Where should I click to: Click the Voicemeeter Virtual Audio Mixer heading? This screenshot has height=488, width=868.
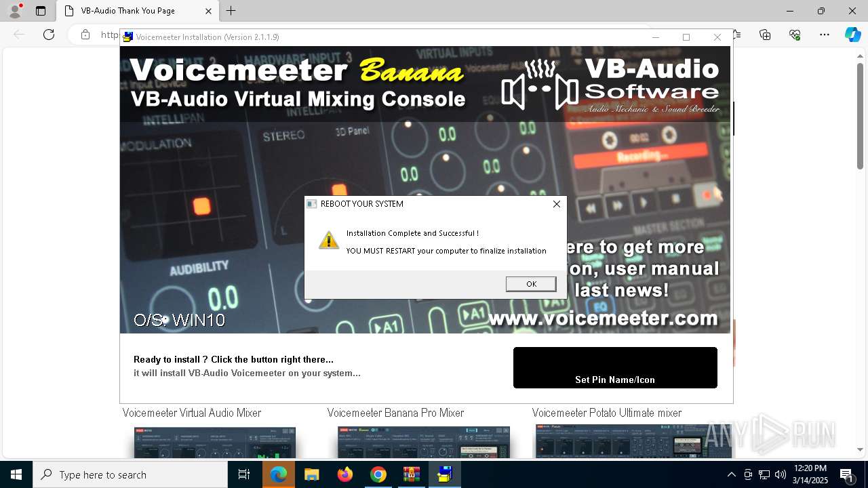click(192, 413)
